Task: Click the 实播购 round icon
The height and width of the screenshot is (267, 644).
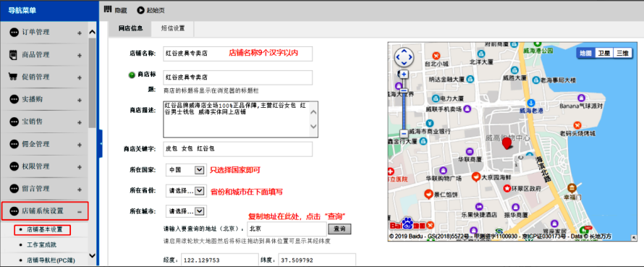Action: (14, 99)
